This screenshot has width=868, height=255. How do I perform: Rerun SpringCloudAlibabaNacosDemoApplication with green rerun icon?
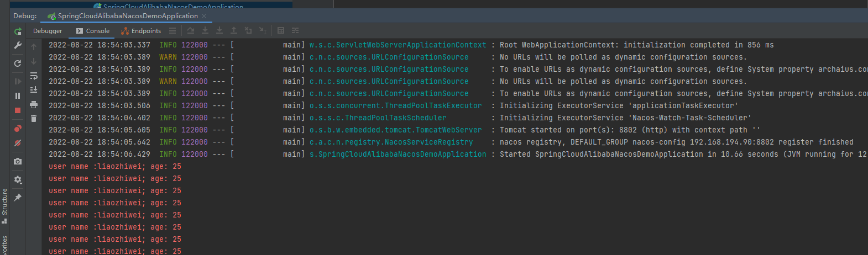18,31
